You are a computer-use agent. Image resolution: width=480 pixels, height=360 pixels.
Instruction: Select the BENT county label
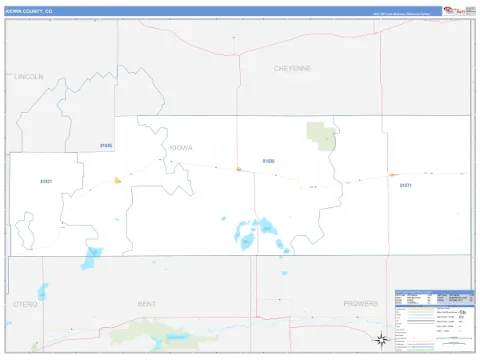tap(147, 304)
